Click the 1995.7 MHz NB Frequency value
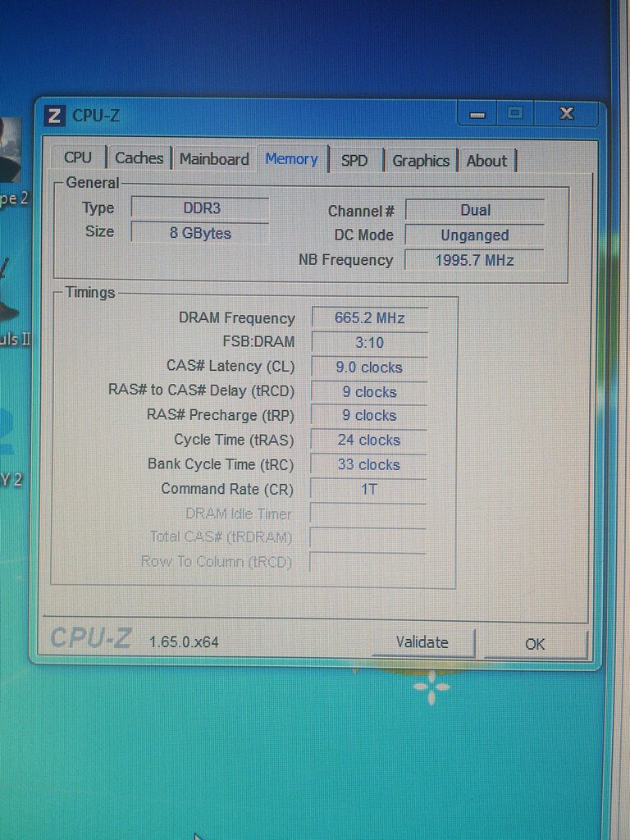 coord(475,260)
